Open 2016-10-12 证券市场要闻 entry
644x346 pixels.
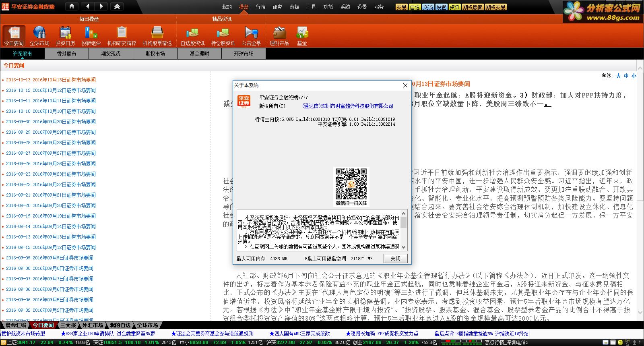point(51,90)
